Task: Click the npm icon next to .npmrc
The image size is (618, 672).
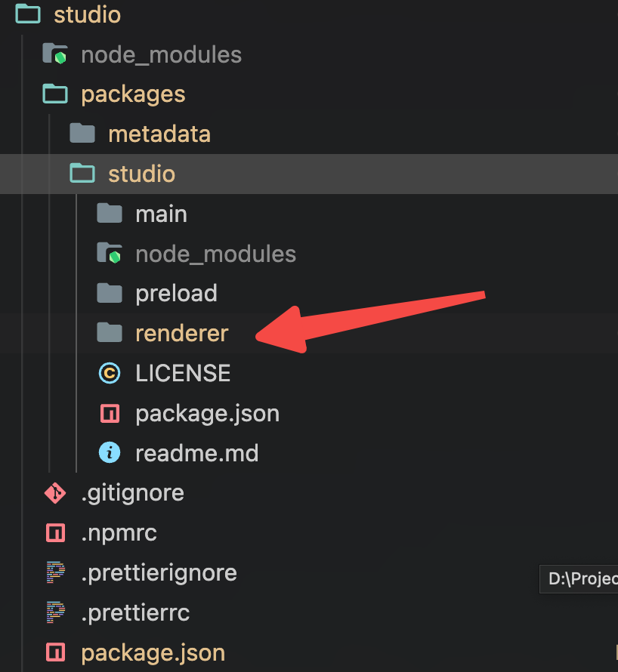Action: [54, 532]
